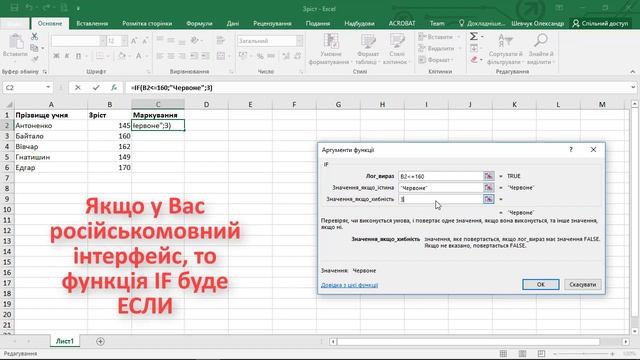Click the fill color bucket icon

click(x=121, y=56)
